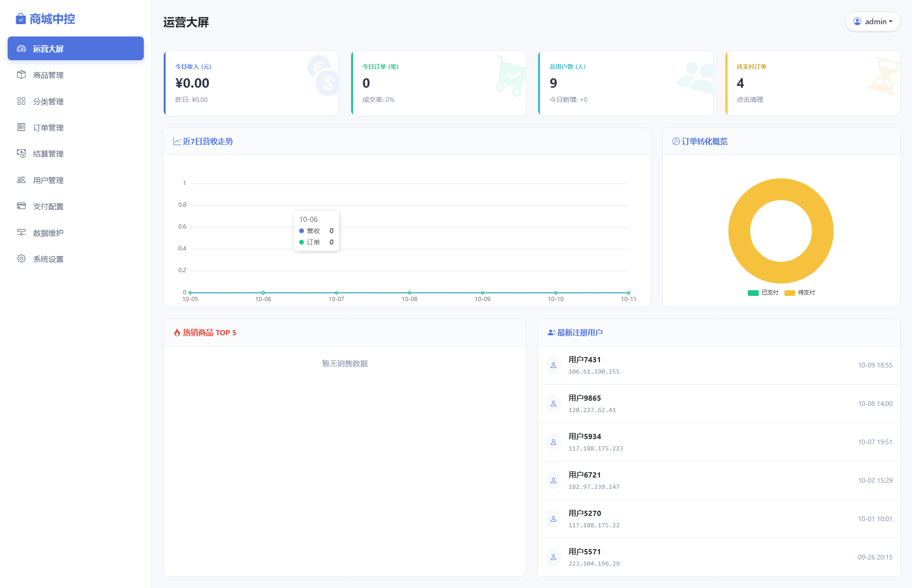Click the dashboard icon beside 运营大屏

[21, 48]
